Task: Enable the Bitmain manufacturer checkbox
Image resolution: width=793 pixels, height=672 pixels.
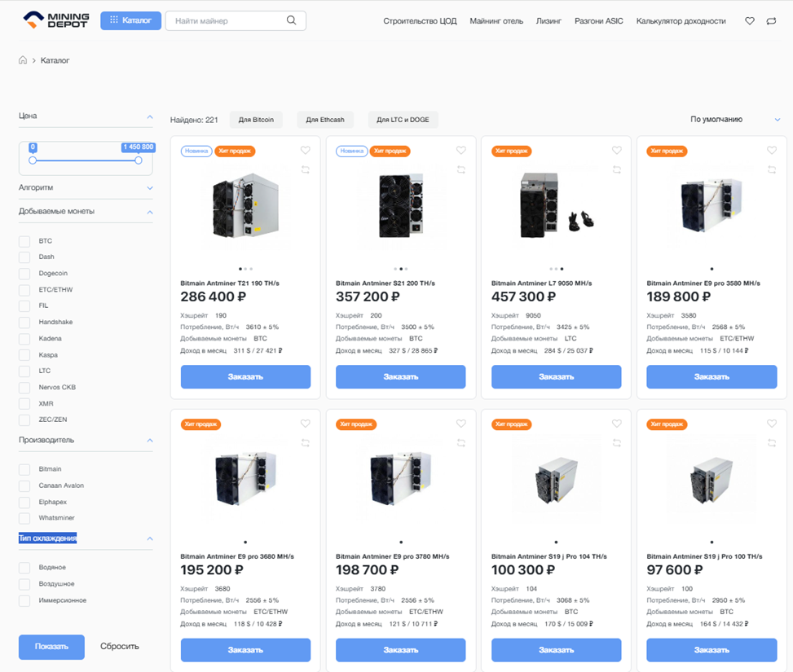Action: point(24,469)
